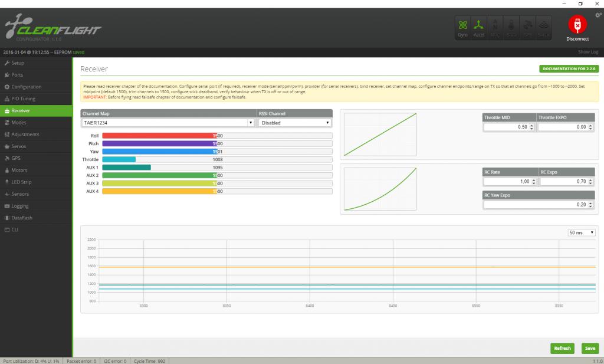
Task: Open the 50 ms refresh rate dropdown
Action: coord(582,233)
